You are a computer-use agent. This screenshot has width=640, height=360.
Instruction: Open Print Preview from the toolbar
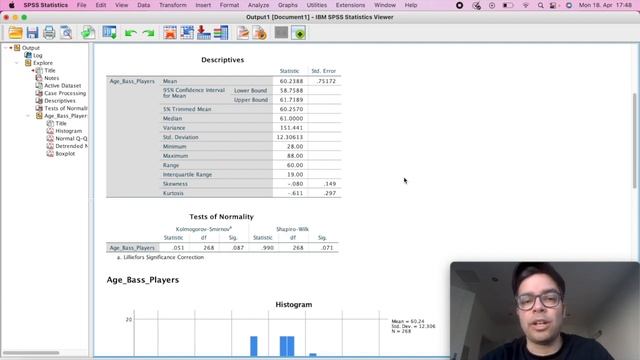[x=66, y=33]
